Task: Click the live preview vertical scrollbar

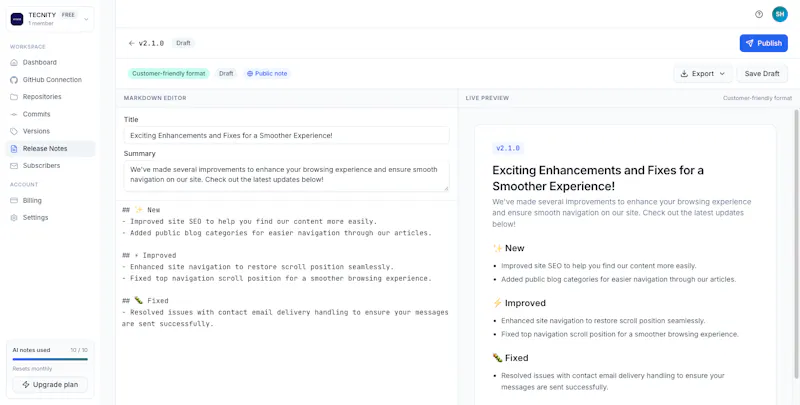Action: click(796, 244)
